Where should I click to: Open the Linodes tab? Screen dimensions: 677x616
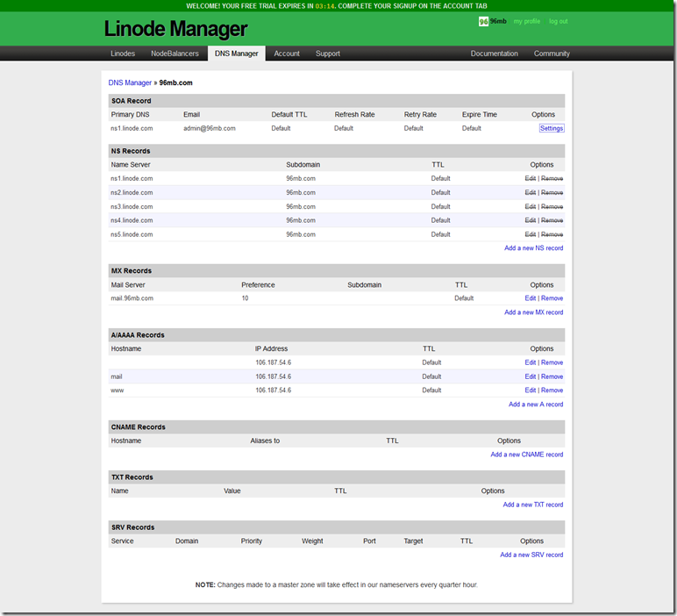pos(123,54)
